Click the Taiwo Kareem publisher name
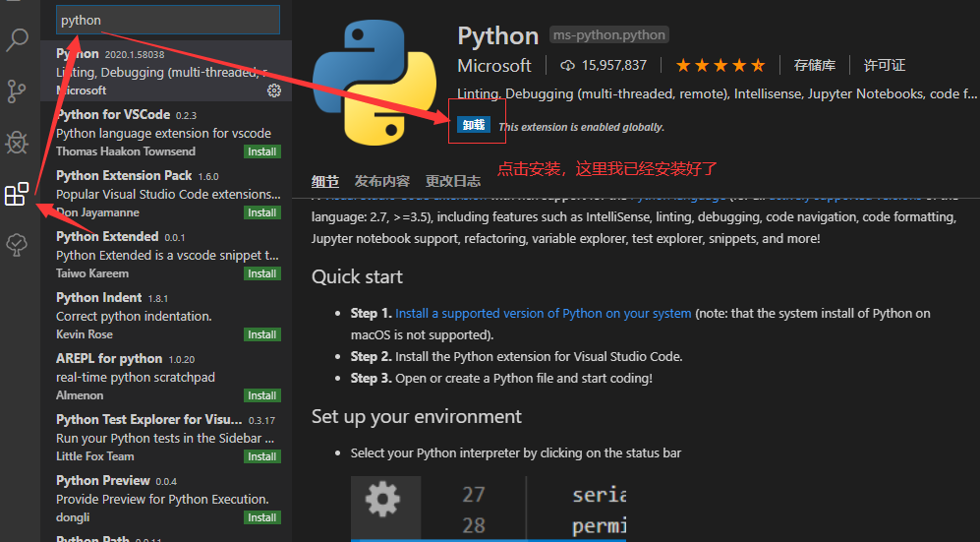Image resolution: width=980 pixels, height=542 pixels. pos(92,273)
